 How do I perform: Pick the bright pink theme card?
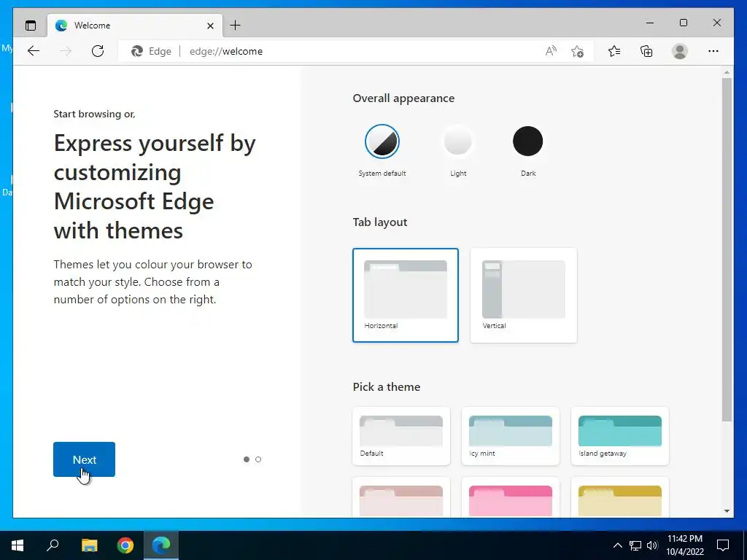(510, 497)
